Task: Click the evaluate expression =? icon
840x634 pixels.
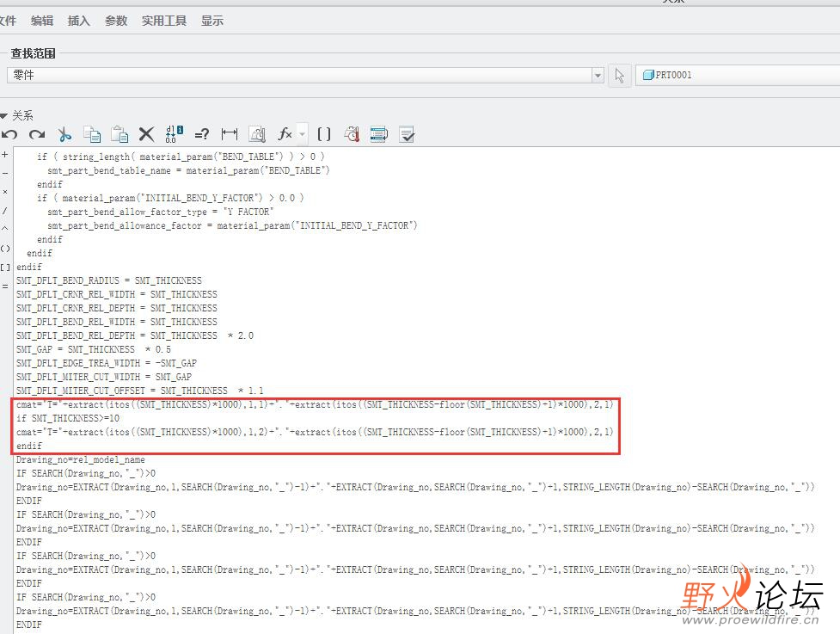Action: coord(202,134)
